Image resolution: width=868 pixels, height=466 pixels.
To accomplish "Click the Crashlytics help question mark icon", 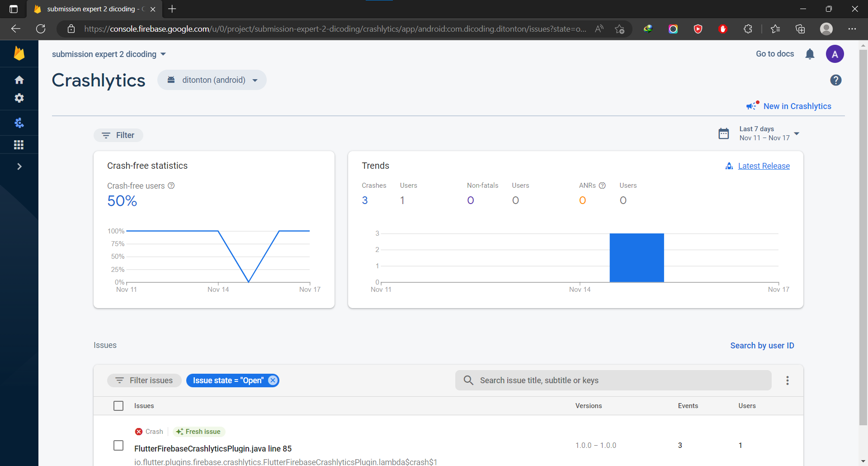I will (836, 80).
